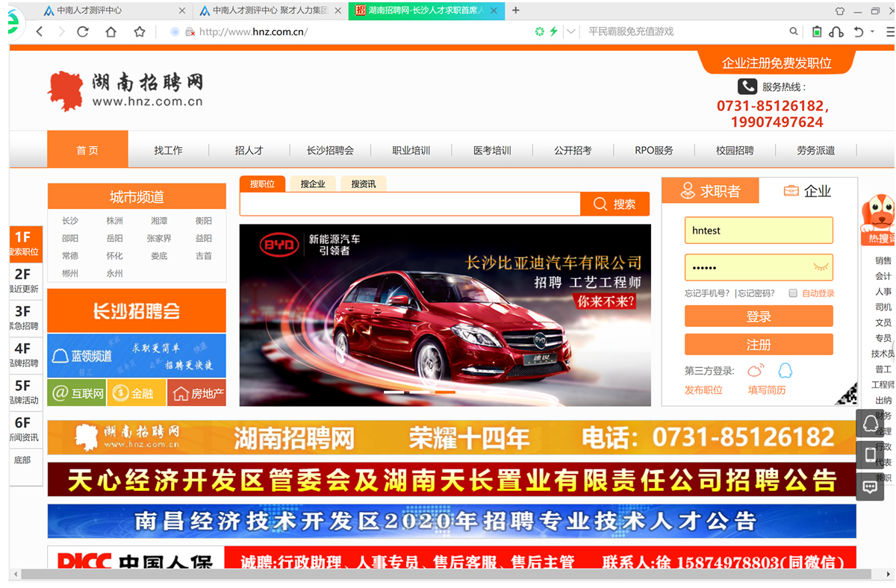The height and width of the screenshot is (588, 896).
Task: Open the 找工作 navigation menu
Action: [168, 150]
